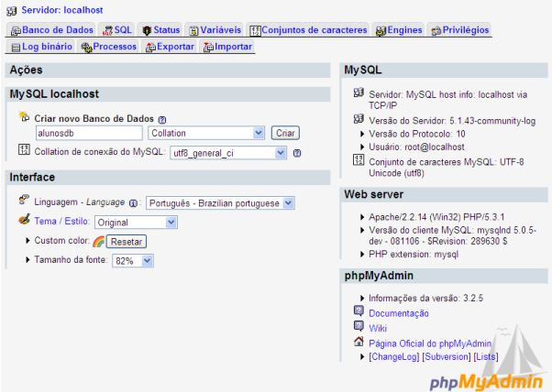Open the Português - Brazilian portuguese language dropdown
Screen dimensions: 552x392
[220, 203]
